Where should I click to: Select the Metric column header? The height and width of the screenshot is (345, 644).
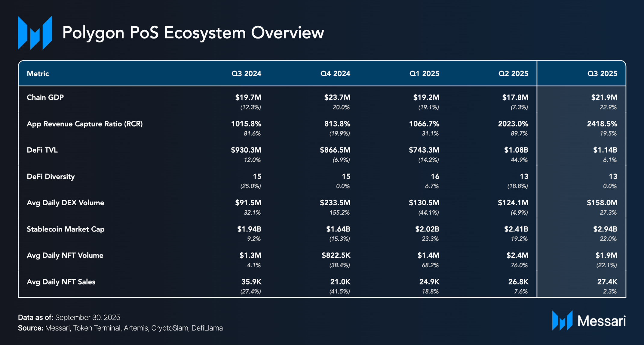[x=38, y=74]
